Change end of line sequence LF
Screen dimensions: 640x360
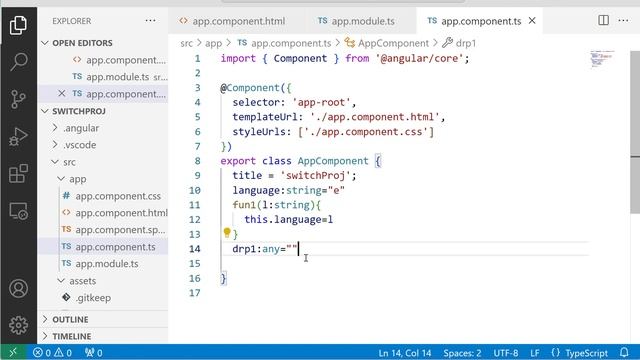click(535, 353)
